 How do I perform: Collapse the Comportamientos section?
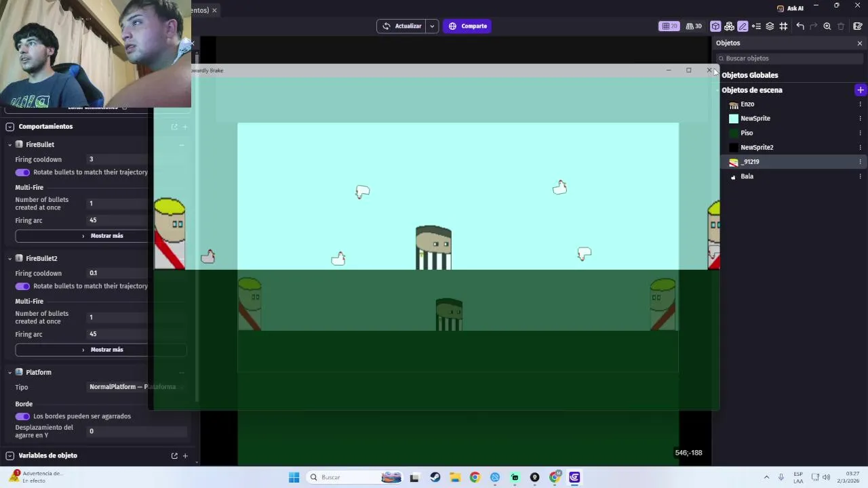point(9,127)
